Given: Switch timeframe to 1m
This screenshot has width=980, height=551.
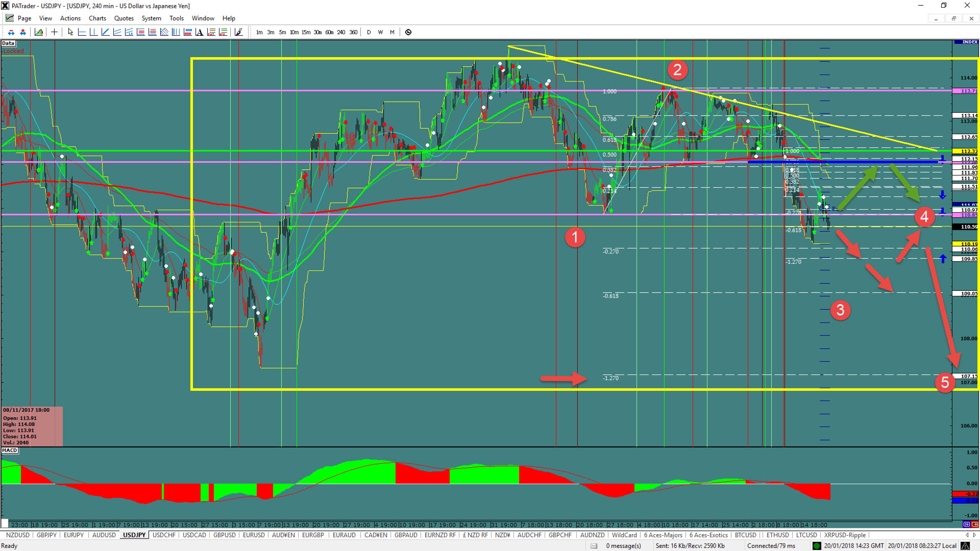Looking at the screenshot, I should pos(260,32).
